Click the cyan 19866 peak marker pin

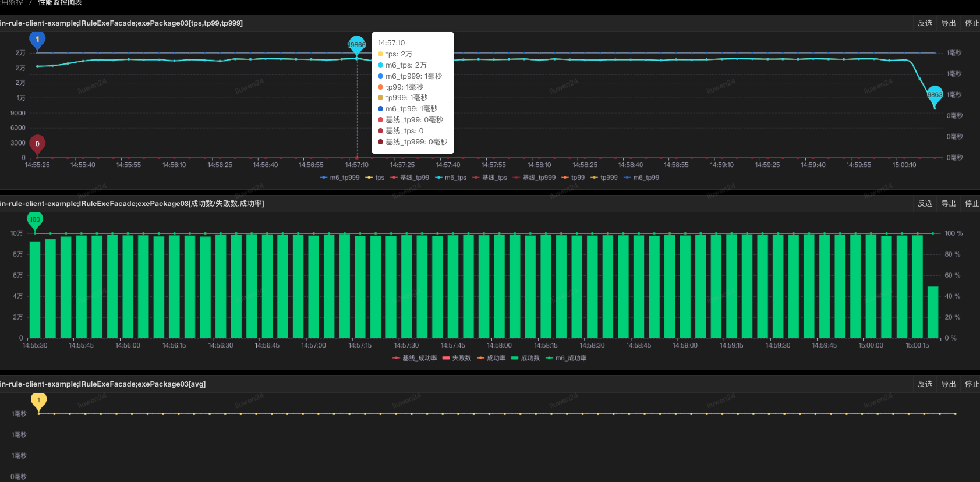tap(356, 45)
